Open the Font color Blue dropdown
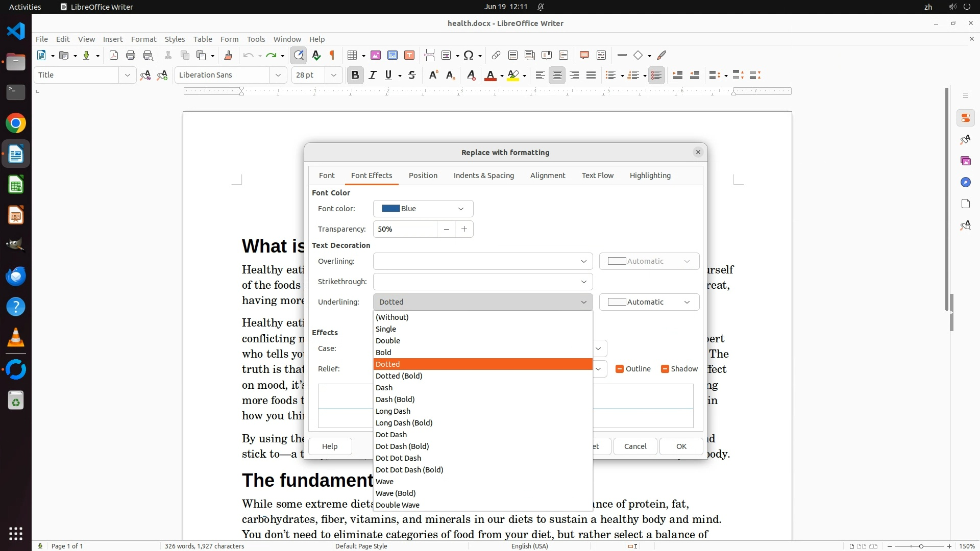This screenshot has height=551, width=980. (x=423, y=209)
